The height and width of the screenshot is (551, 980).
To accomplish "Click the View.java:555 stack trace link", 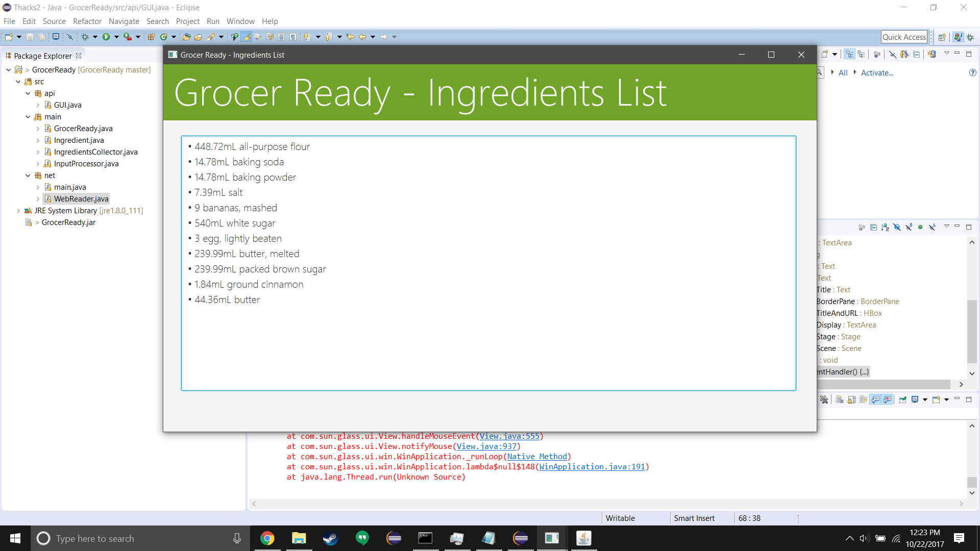I will coord(509,436).
